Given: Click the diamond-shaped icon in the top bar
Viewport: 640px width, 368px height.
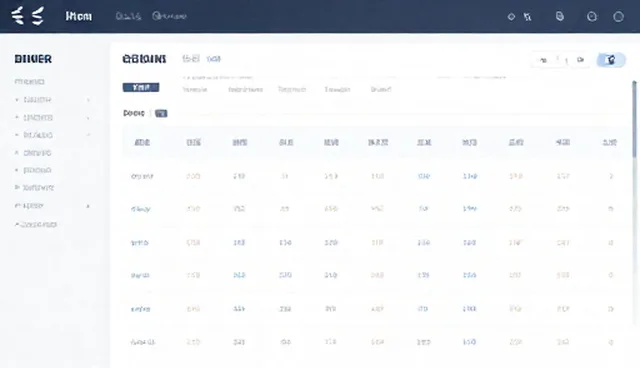Looking at the screenshot, I should 511,17.
